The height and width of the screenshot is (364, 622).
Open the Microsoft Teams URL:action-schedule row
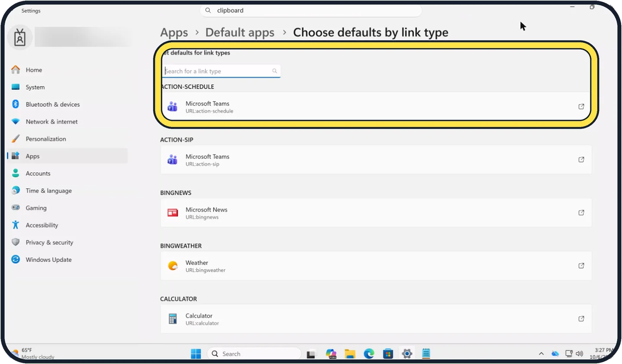coord(376,107)
